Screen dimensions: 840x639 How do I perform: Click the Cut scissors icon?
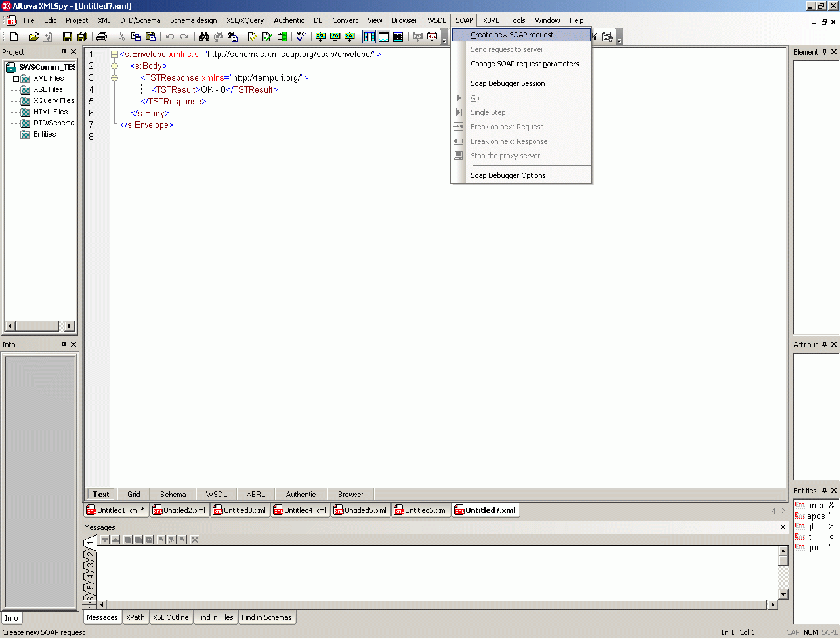coord(121,37)
